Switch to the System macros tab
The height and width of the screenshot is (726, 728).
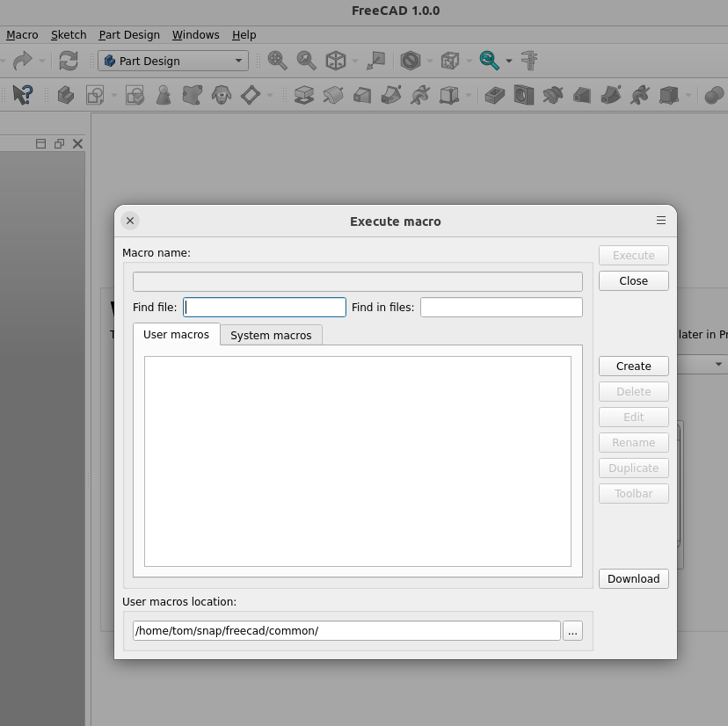pos(271,335)
